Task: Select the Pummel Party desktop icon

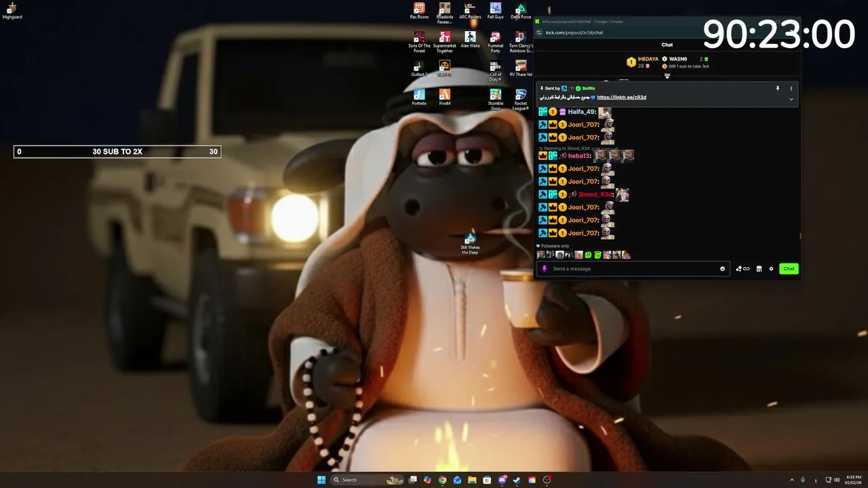Action: [496, 42]
